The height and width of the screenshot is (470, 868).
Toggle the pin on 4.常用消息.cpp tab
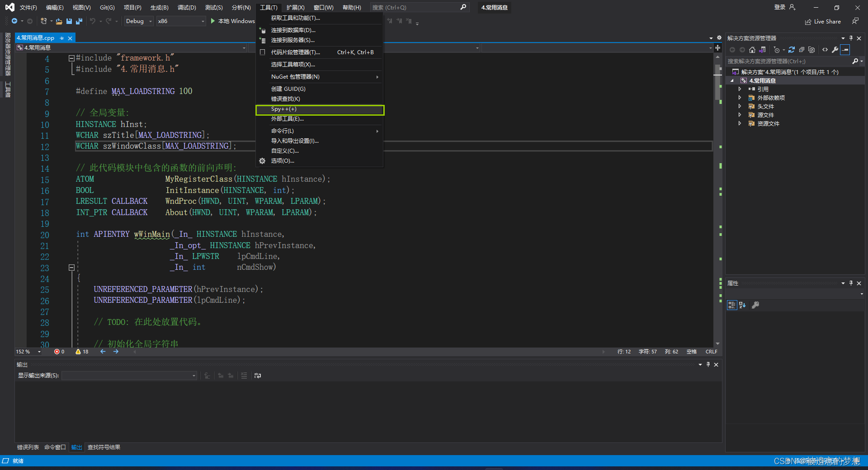[x=61, y=38]
